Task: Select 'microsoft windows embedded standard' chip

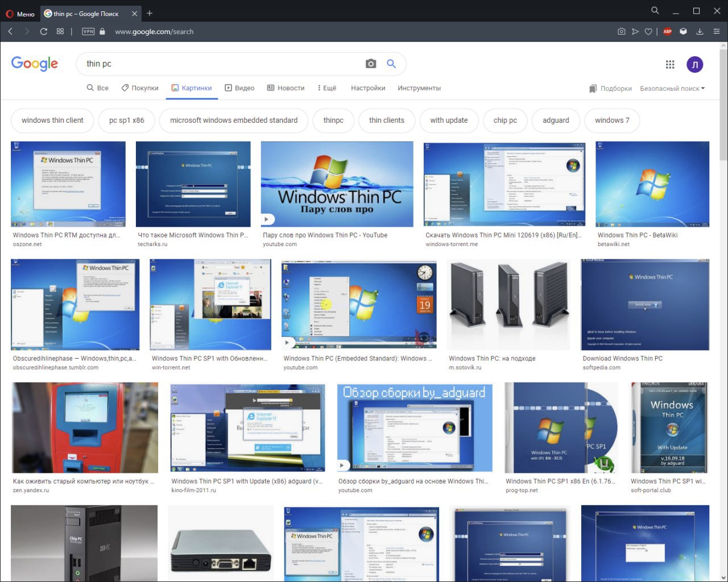Action: tap(234, 120)
